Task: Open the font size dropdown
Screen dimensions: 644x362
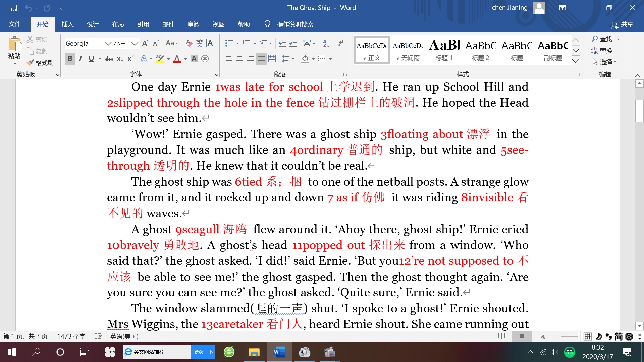Action: pyautogui.click(x=135, y=44)
